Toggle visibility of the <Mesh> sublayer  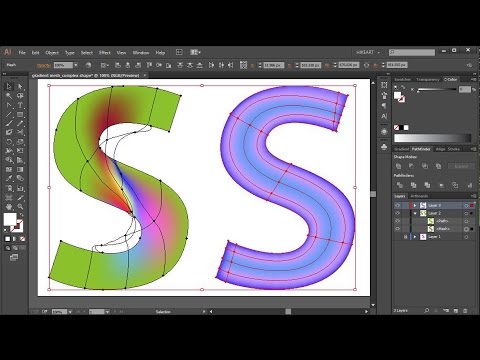[x=397, y=229]
